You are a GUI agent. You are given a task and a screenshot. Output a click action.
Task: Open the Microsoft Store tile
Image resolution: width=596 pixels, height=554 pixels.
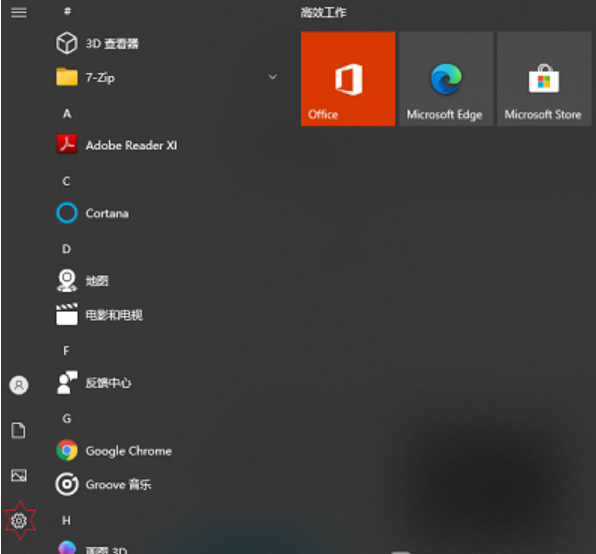pyautogui.click(x=544, y=79)
